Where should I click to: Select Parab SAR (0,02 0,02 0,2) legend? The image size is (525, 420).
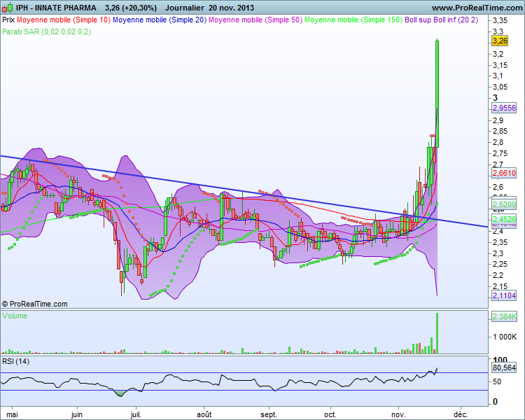tap(46, 31)
